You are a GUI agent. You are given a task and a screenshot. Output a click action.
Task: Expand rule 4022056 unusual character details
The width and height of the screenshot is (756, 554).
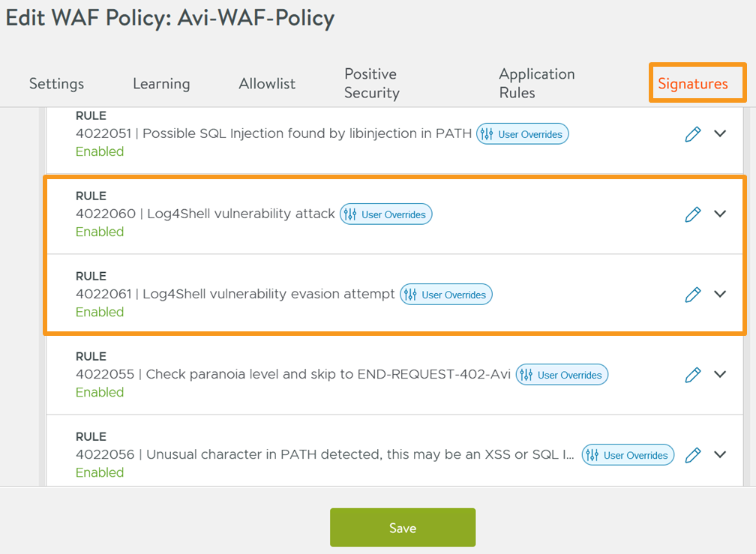pos(720,454)
